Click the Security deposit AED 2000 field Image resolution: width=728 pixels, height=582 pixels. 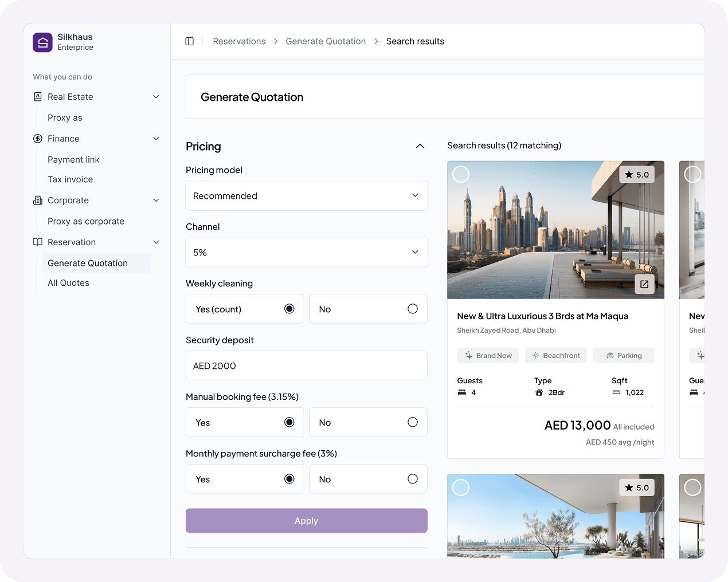point(307,365)
